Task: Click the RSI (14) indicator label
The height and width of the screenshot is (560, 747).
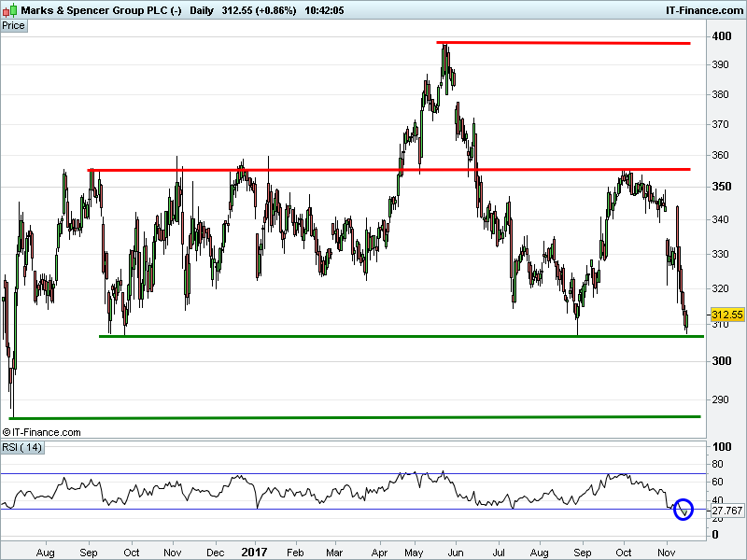Action: tap(22, 448)
